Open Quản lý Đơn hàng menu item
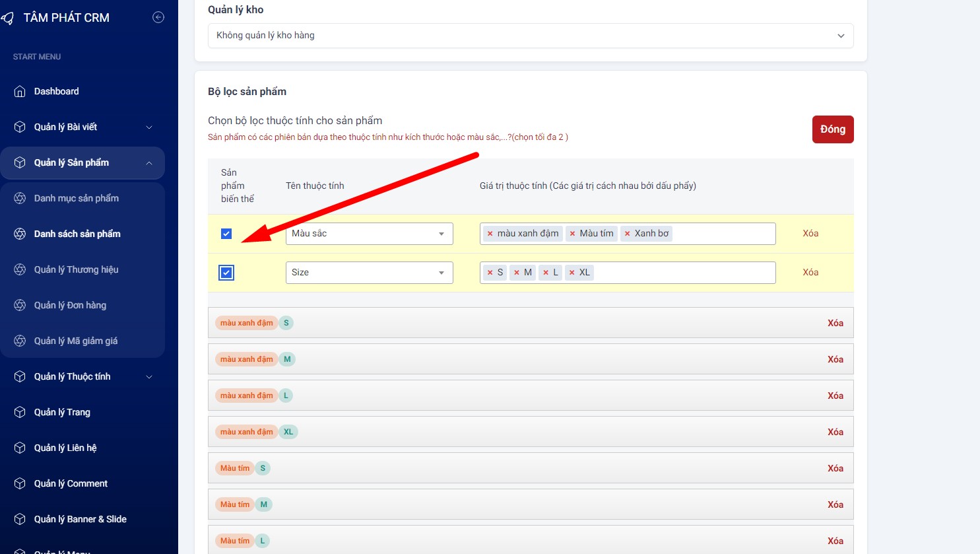This screenshot has height=554, width=980. point(70,306)
